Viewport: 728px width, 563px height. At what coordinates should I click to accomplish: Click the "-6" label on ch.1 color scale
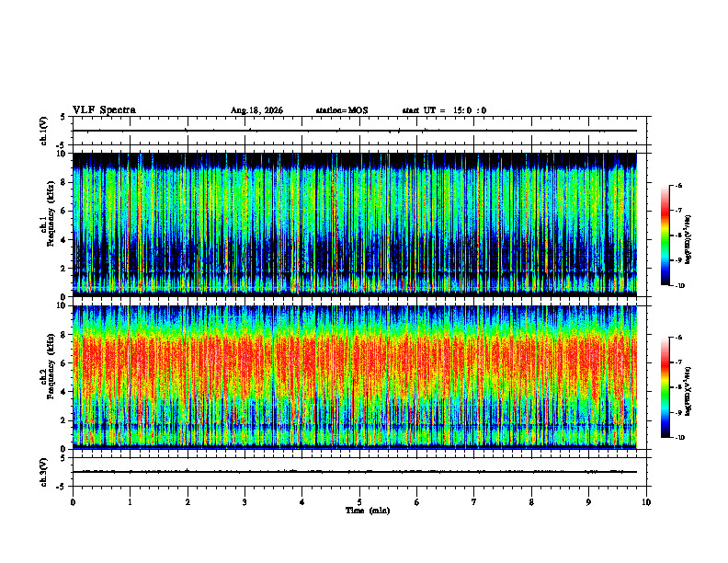pos(678,185)
